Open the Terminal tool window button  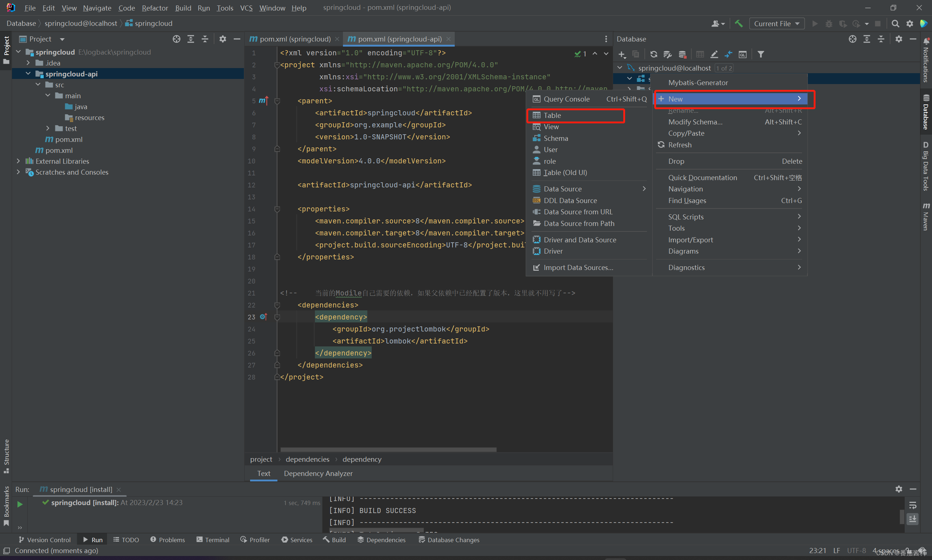click(213, 540)
